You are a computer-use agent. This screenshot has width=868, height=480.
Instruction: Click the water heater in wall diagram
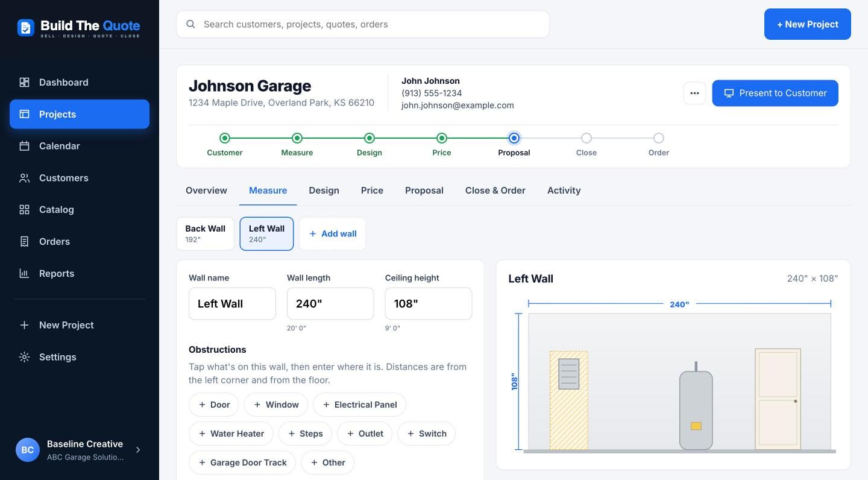[696, 406]
